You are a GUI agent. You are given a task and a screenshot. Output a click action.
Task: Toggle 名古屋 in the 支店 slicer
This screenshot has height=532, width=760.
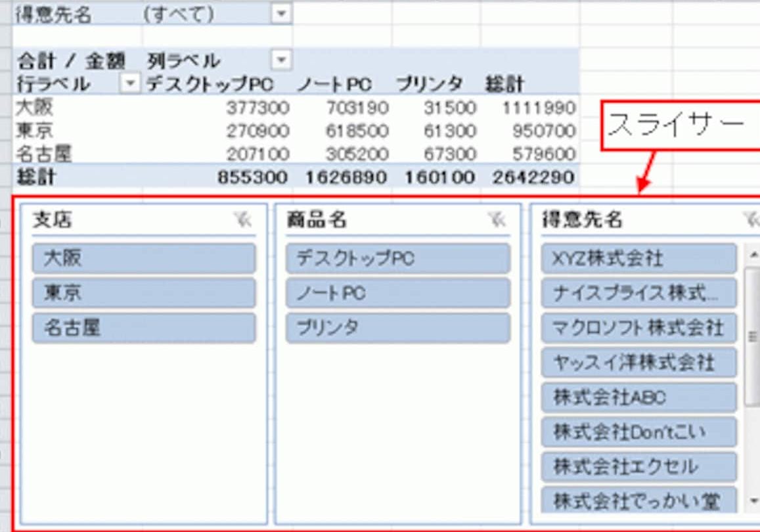click(143, 328)
